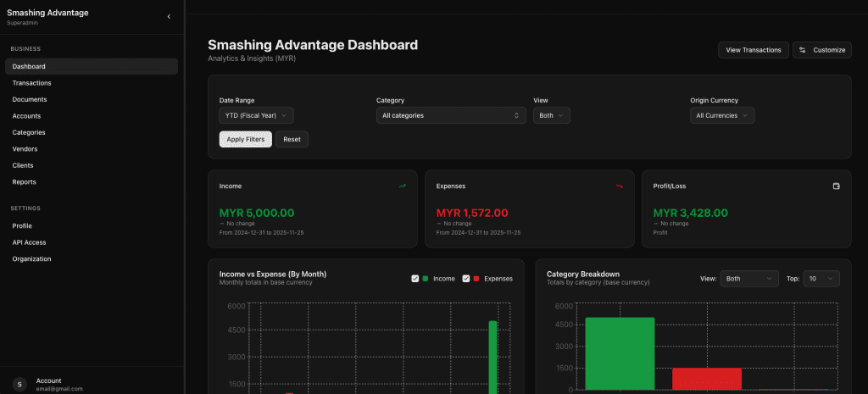Go to Transactions in the sidebar
Viewport: 868px width, 394px height.
92,83
